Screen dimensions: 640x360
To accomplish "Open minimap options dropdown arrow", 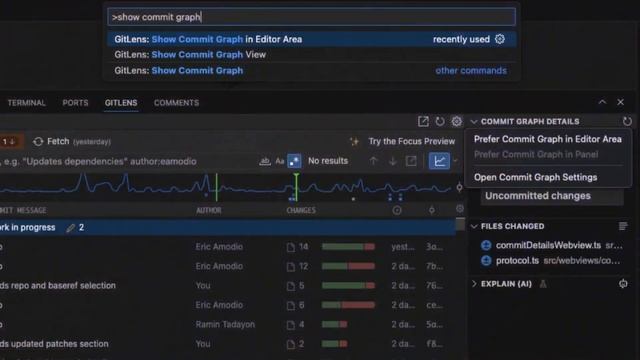I will (455, 161).
